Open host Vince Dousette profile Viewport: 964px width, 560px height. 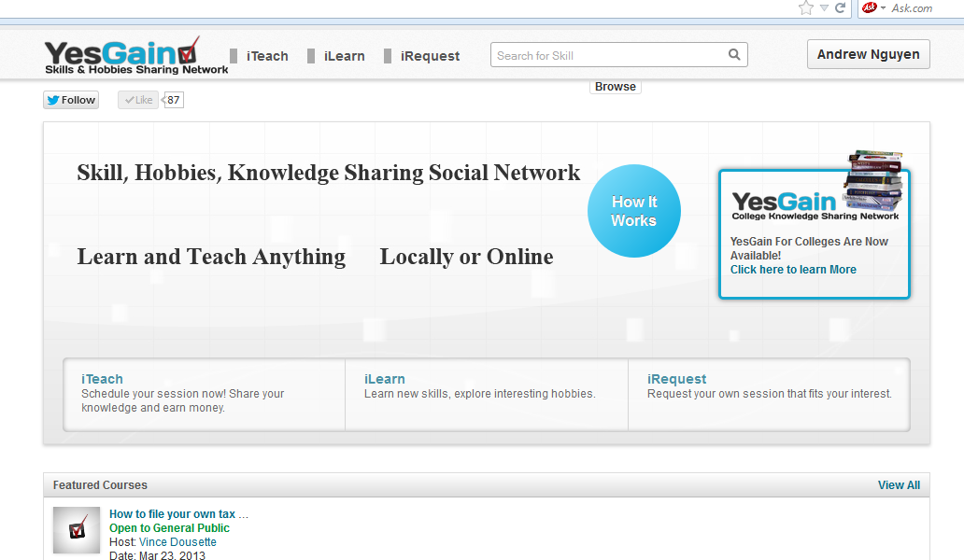pos(177,542)
